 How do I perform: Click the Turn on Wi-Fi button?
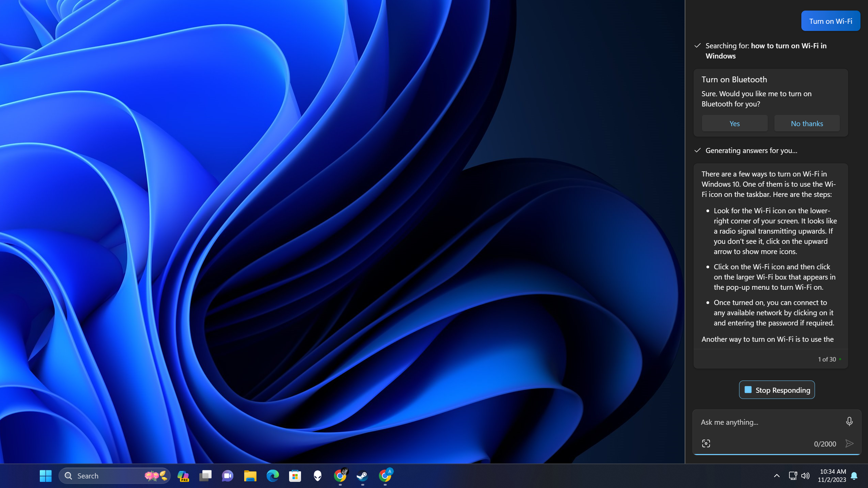coord(831,21)
